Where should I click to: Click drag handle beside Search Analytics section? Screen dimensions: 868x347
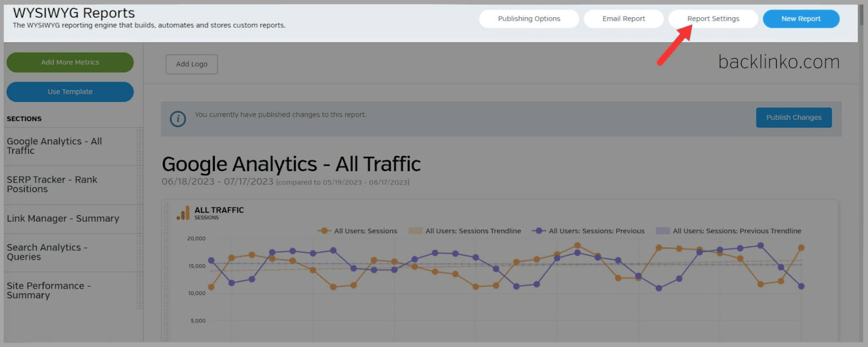140,253
